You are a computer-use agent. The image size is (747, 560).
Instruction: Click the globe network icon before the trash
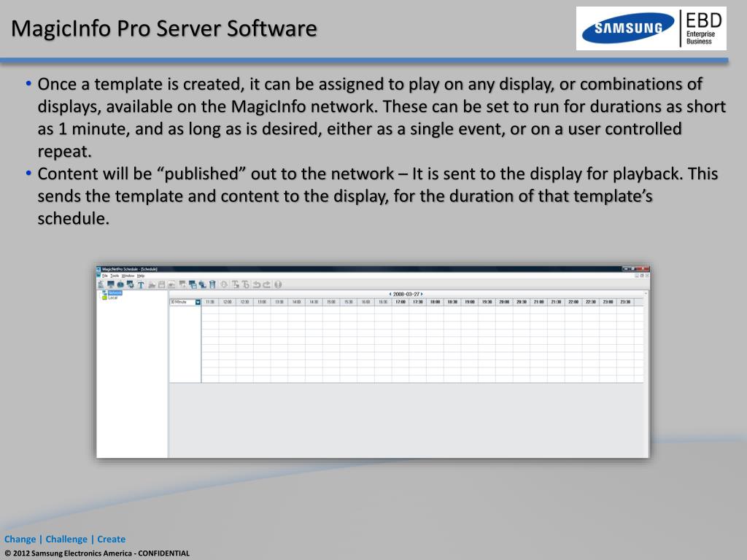203,284
